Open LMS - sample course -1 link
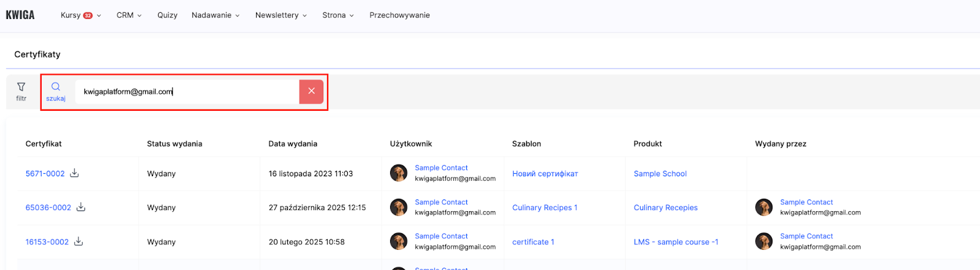 click(x=676, y=242)
